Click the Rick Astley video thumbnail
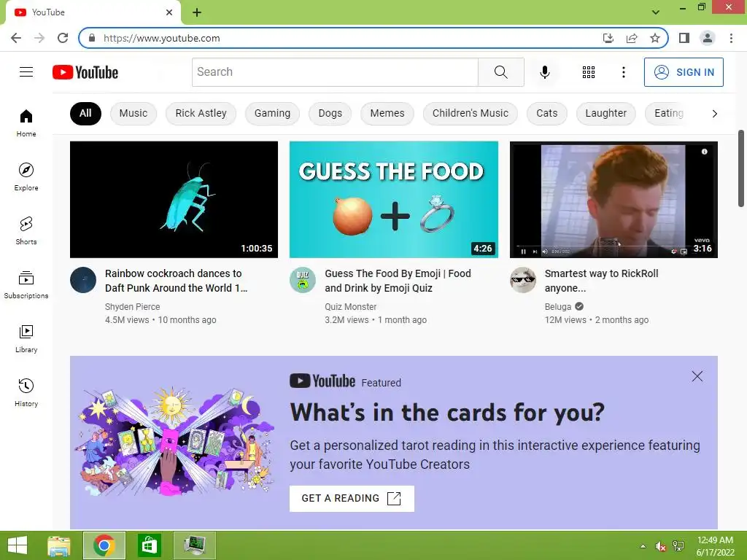 point(614,200)
